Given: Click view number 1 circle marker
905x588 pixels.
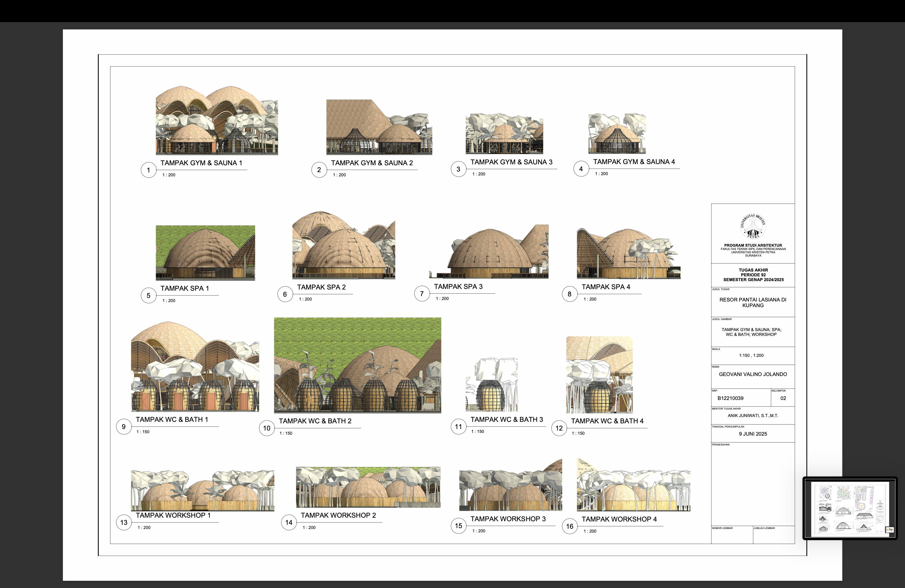Looking at the screenshot, I should (148, 170).
